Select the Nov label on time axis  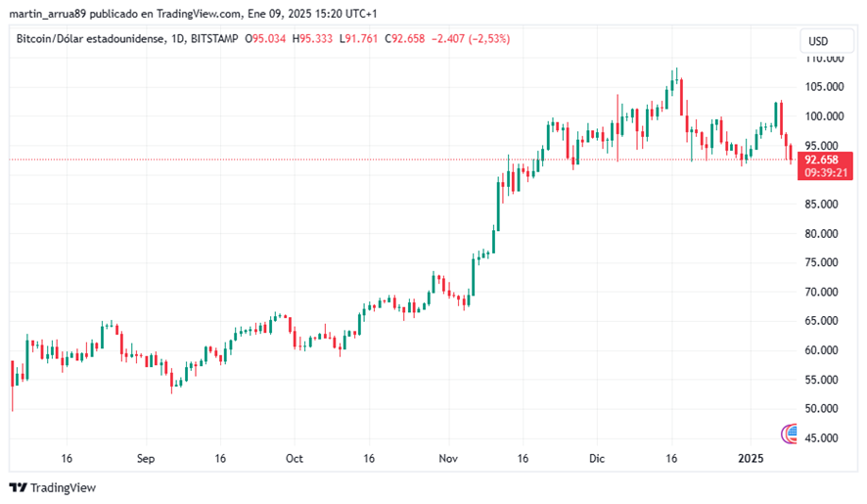[448, 459]
